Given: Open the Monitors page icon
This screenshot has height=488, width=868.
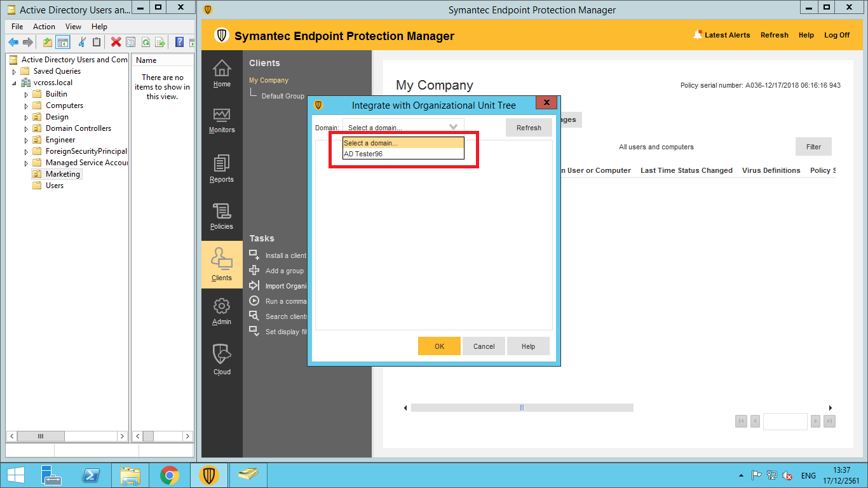Looking at the screenshot, I should point(222,120).
